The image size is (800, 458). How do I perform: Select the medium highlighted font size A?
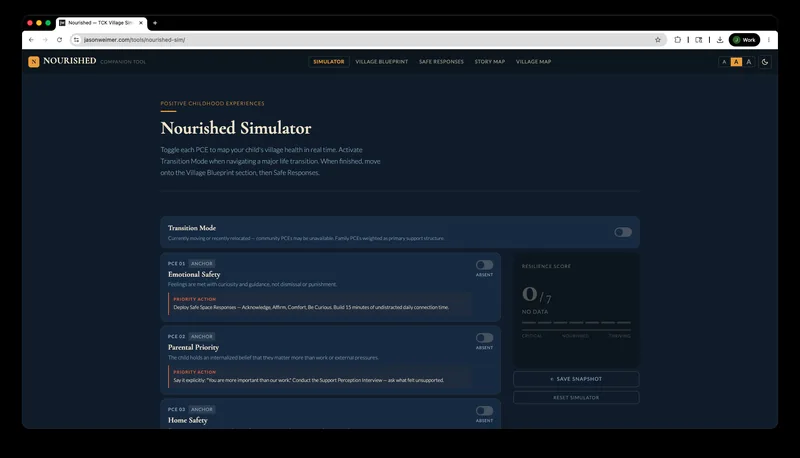point(736,62)
